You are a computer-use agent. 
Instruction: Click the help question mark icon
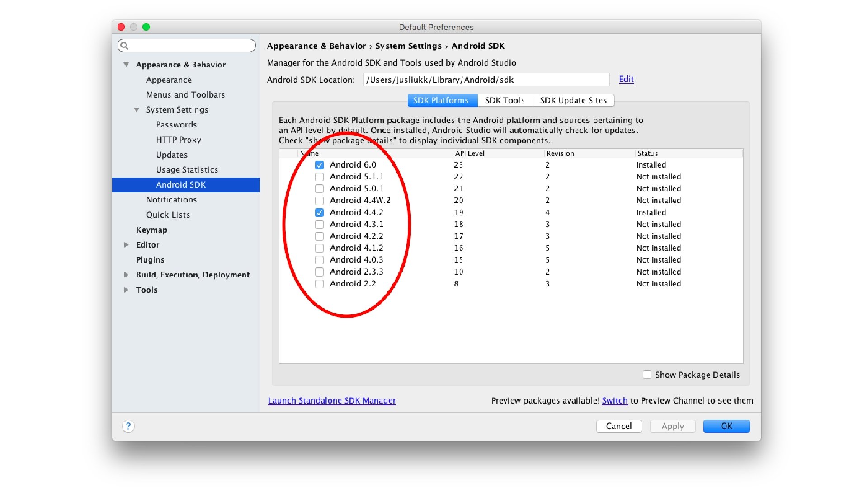[x=128, y=426]
